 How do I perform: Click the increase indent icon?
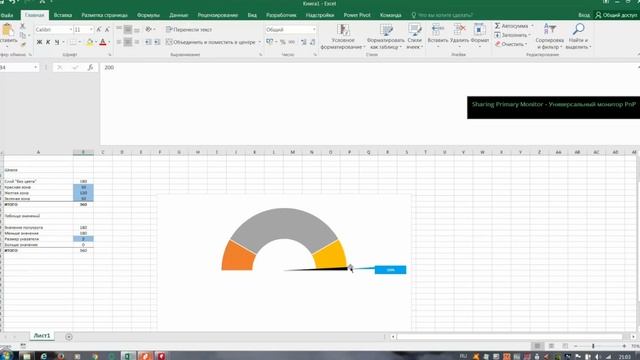tap(157, 42)
